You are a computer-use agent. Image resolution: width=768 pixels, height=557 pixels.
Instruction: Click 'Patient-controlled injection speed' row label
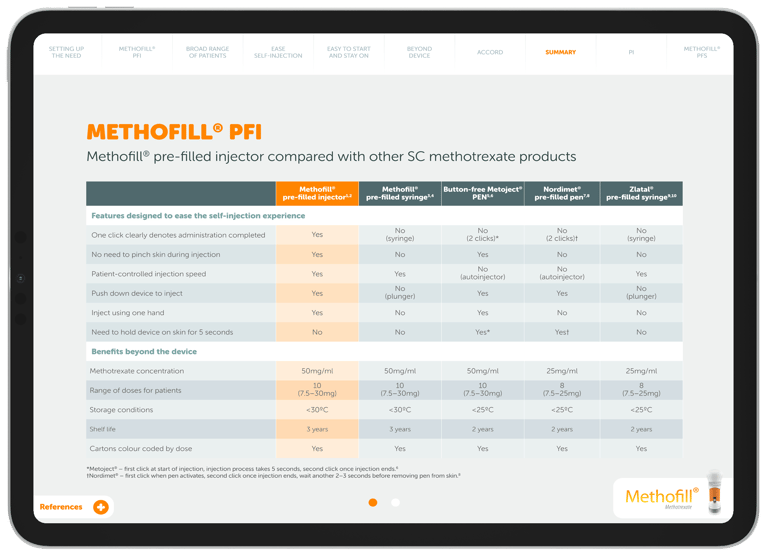pyautogui.click(x=148, y=274)
